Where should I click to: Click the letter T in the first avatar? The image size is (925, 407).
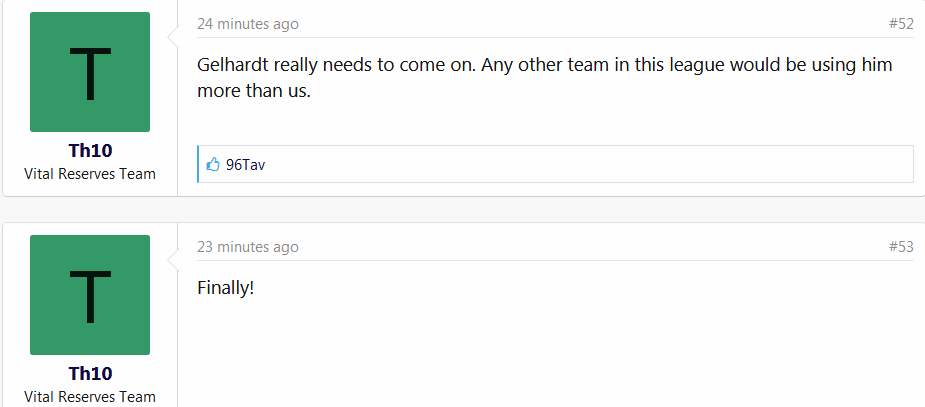(x=90, y=74)
